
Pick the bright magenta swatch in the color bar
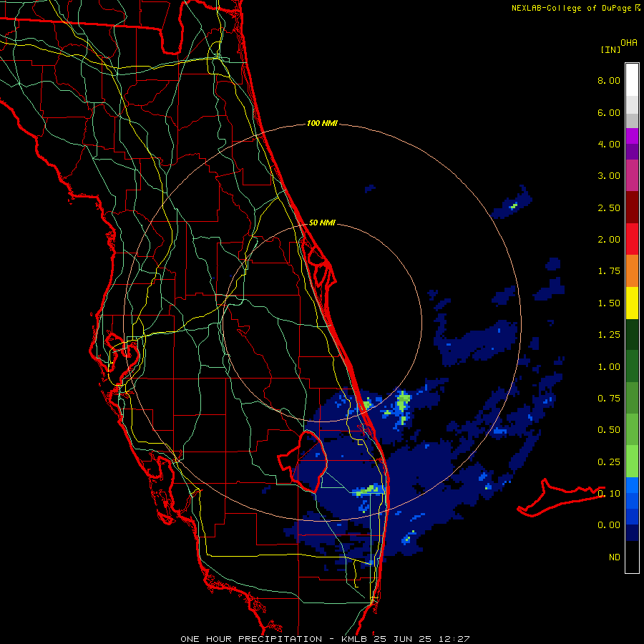tap(632, 136)
